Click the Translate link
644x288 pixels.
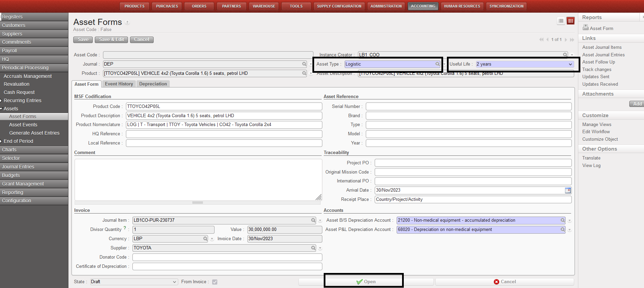(591, 158)
